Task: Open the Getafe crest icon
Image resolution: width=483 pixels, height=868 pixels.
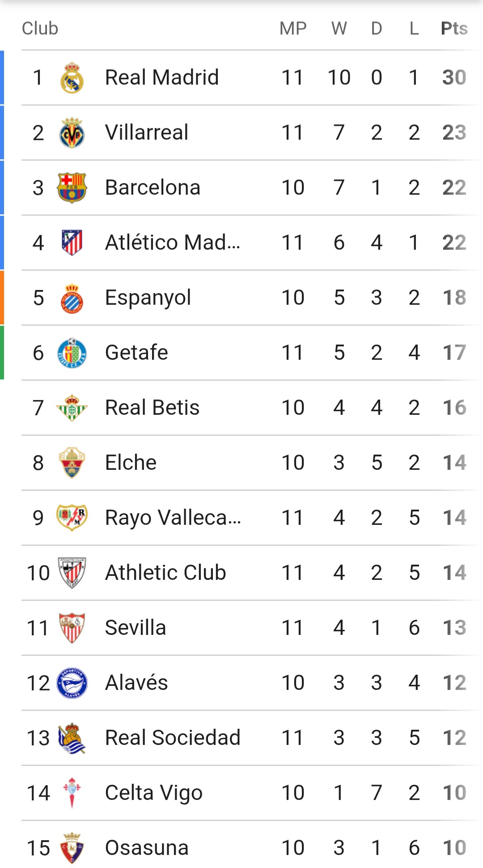Action: [72, 353]
